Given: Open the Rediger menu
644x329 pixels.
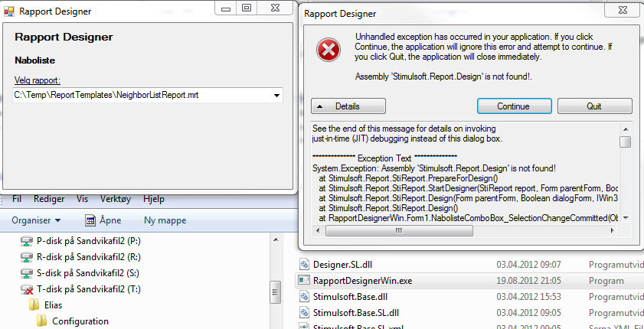Looking at the screenshot, I should click(49, 199).
